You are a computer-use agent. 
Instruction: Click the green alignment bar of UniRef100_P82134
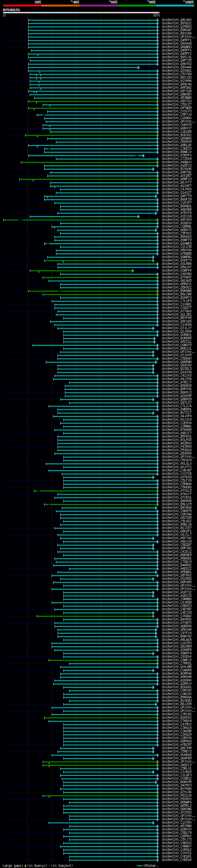pos(101,796)
